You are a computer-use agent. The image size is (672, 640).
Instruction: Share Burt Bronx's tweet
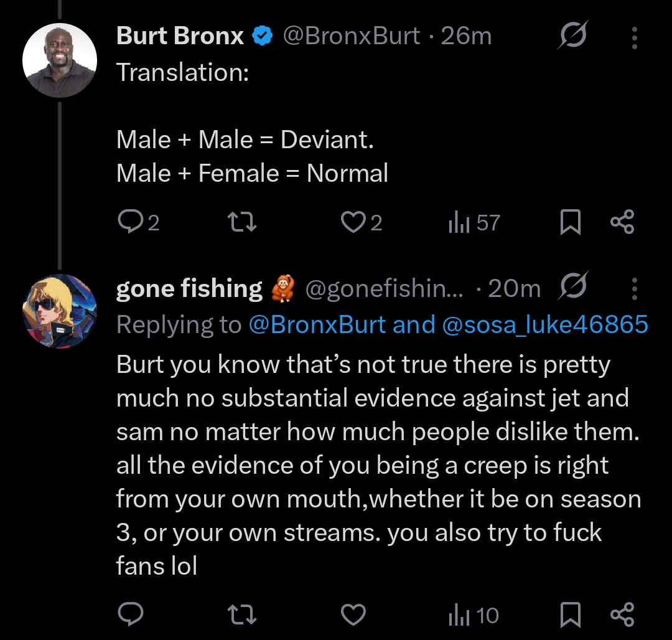(622, 222)
